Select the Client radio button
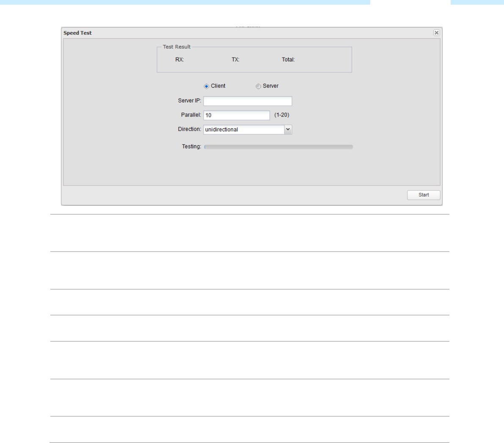 click(x=207, y=86)
